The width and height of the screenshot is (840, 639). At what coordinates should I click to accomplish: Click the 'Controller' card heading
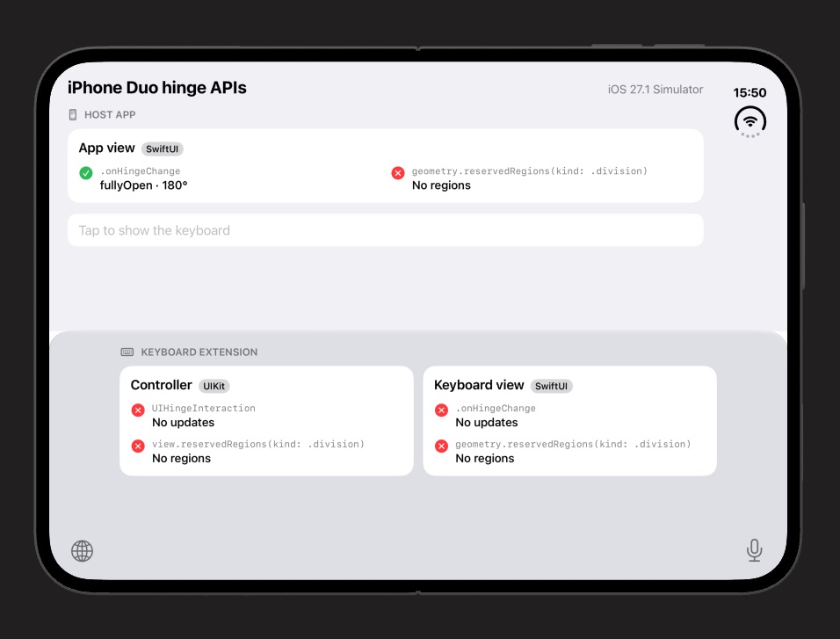pos(162,385)
